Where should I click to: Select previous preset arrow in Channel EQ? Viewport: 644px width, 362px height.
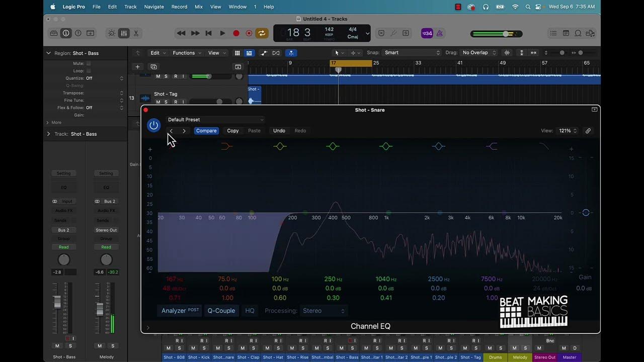(x=171, y=131)
